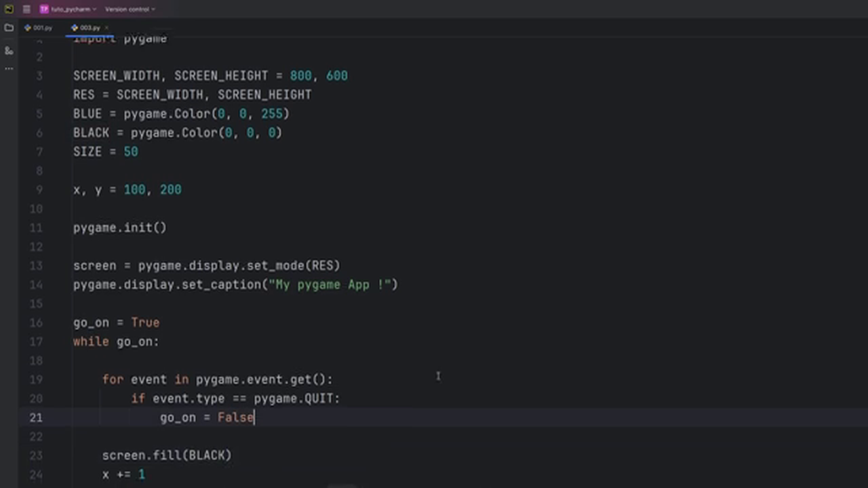Place cursor on the SIZE = 50 line
Viewport: 868px width, 488px height.
105,152
